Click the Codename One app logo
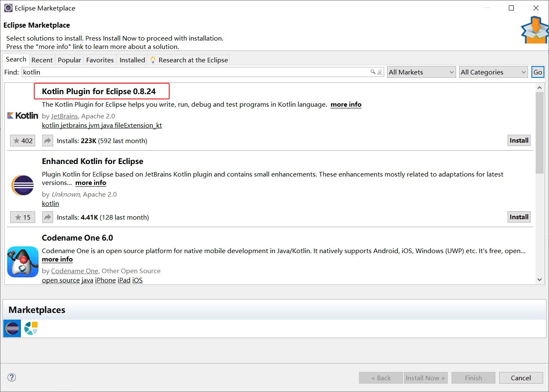This screenshot has width=549, height=392. coord(23,262)
